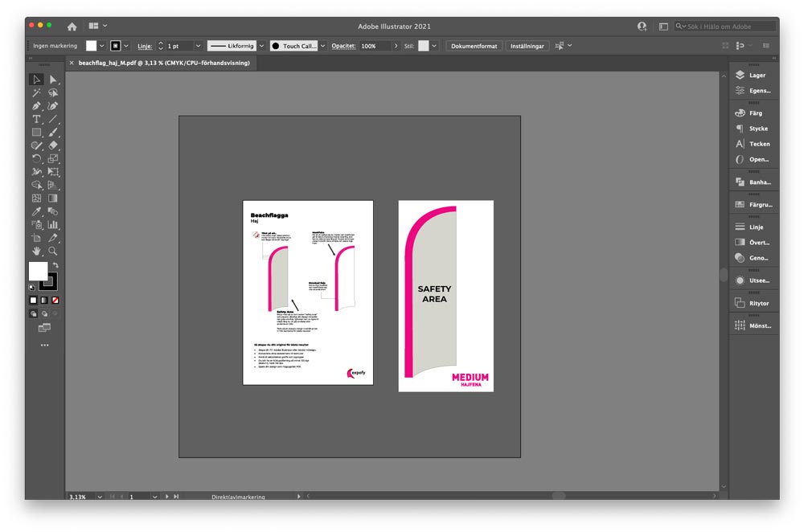Set fill to None in toolbar
The height and width of the screenshot is (532, 804).
pos(55,300)
